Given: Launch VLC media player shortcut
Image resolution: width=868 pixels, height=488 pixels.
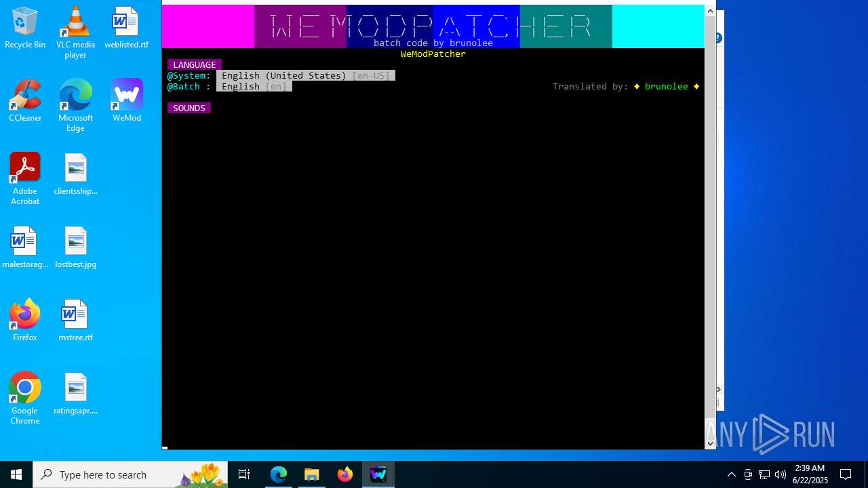Looking at the screenshot, I should [75, 33].
